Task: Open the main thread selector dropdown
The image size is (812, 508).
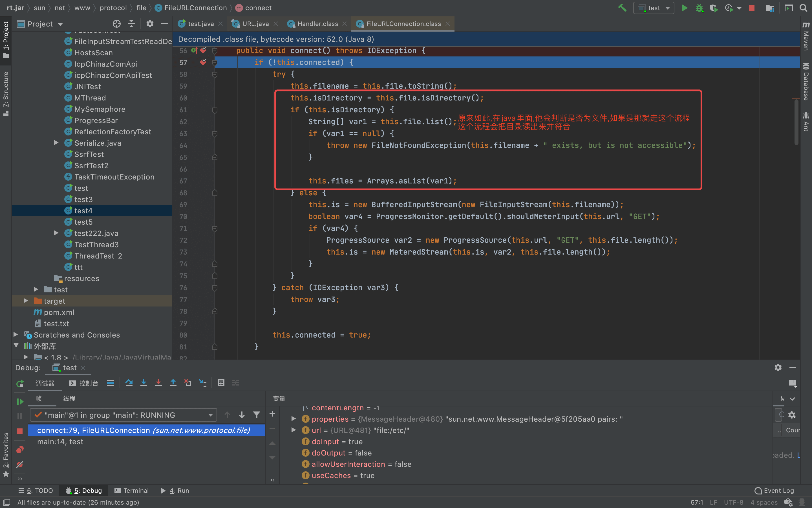Action: (x=123, y=415)
